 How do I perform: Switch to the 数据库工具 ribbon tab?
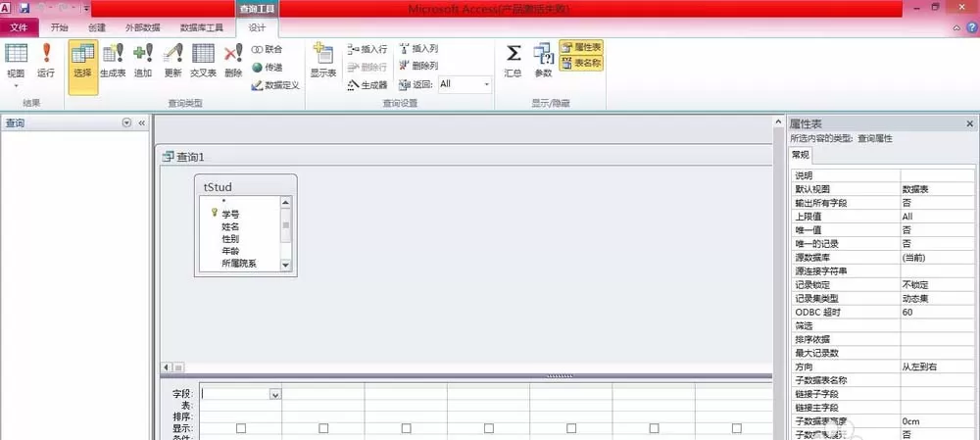click(x=201, y=27)
